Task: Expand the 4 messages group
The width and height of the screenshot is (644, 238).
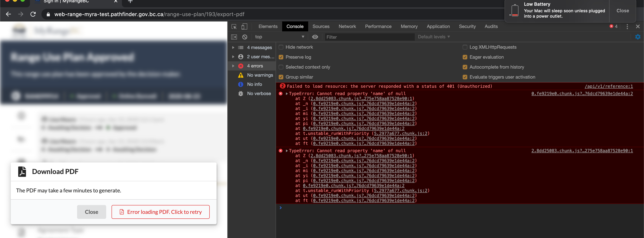Action: pos(233,48)
